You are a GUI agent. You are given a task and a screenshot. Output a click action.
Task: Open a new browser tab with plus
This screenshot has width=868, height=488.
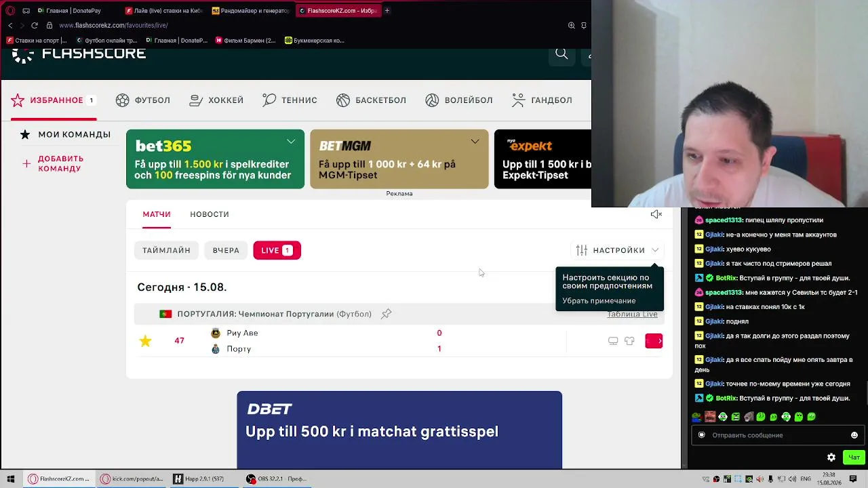387,11
